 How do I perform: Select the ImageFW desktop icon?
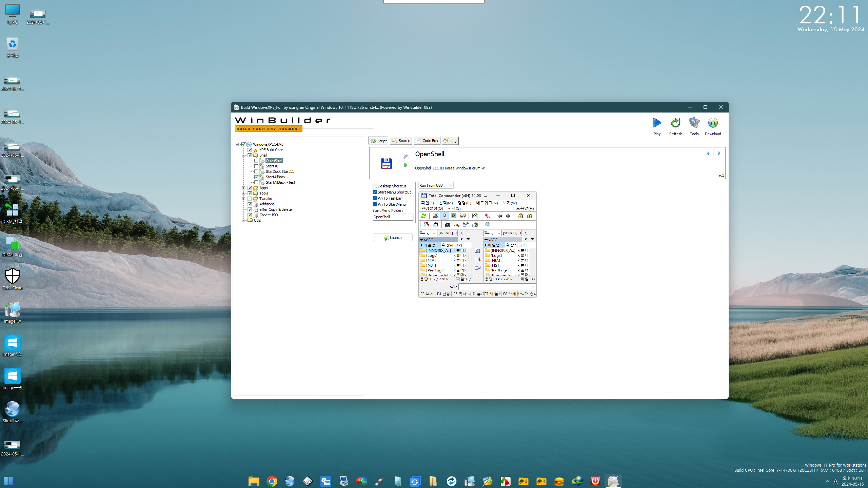coord(13,313)
